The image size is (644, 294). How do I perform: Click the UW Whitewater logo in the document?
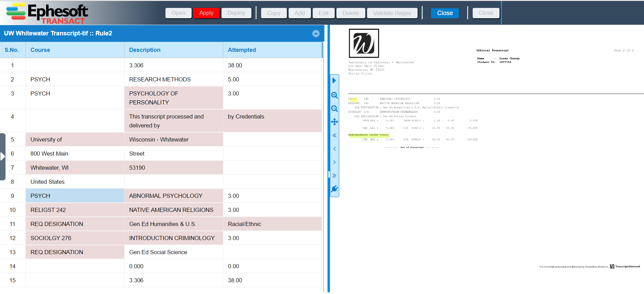click(x=364, y=43)
